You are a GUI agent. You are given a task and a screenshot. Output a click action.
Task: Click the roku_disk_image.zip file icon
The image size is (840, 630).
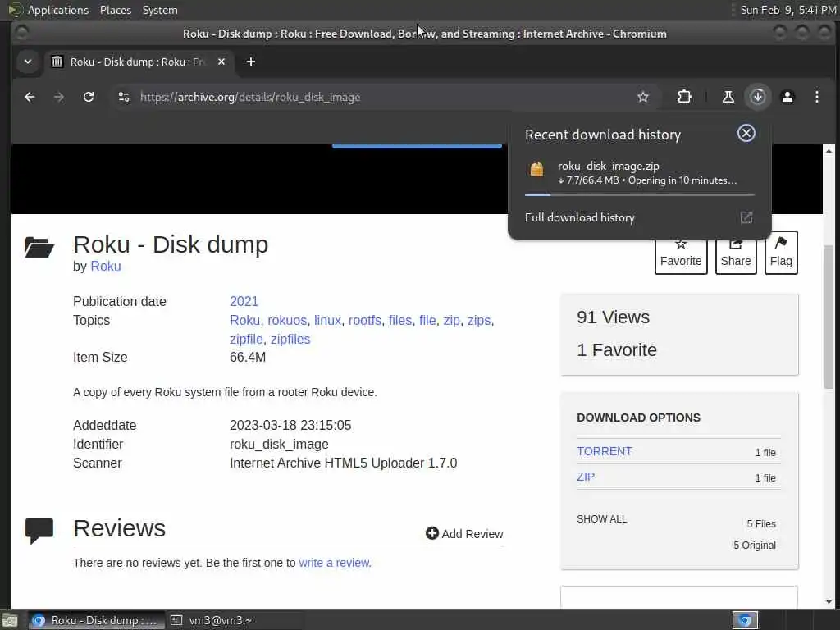point(536,169)
